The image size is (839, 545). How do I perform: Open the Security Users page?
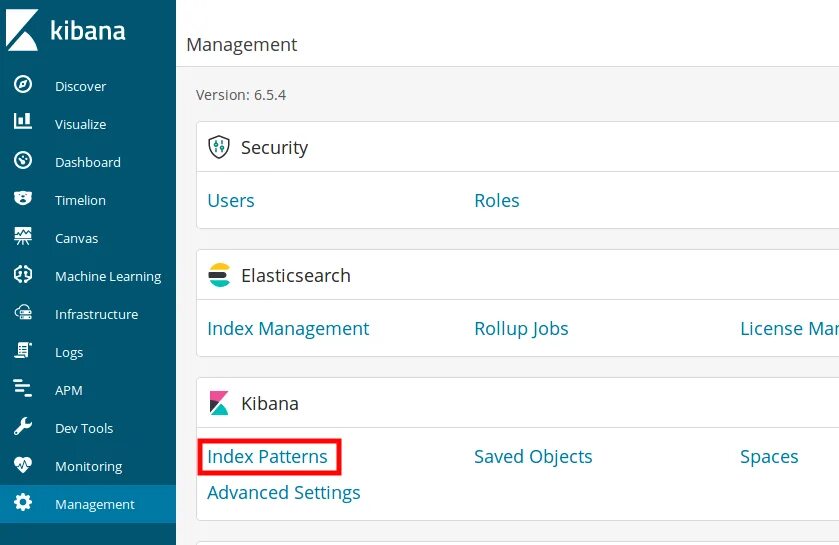[231, 201]
